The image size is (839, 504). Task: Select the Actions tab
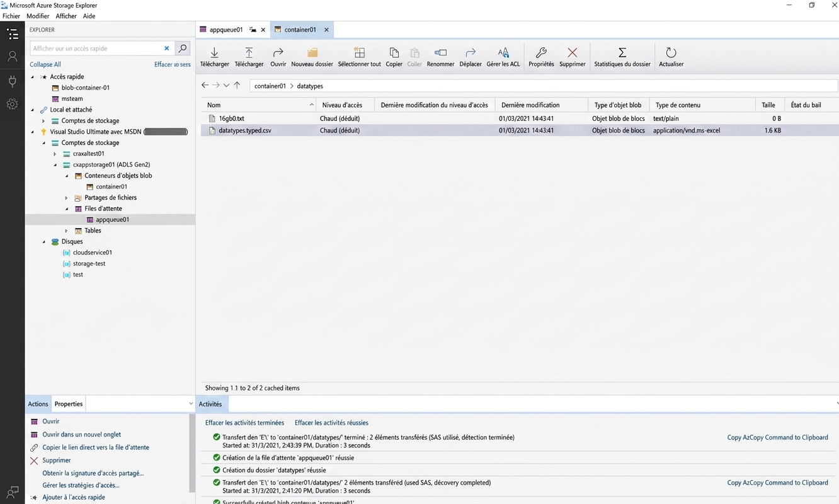click(x=38, y=404)
